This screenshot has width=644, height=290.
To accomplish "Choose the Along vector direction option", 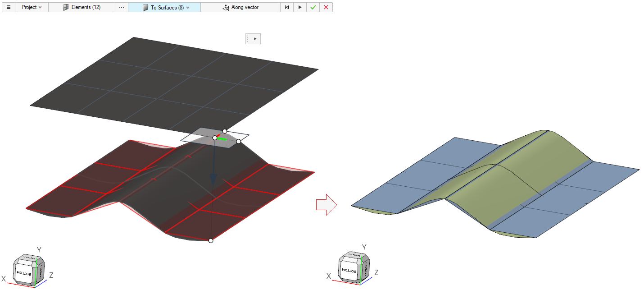I will click(x=240, y=7).
